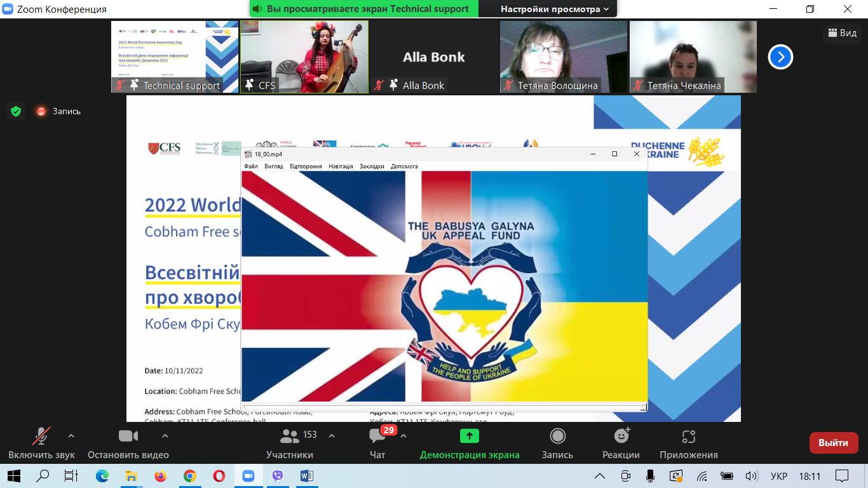
Task: Open Task View on taskbar
Action: point(71,475)
